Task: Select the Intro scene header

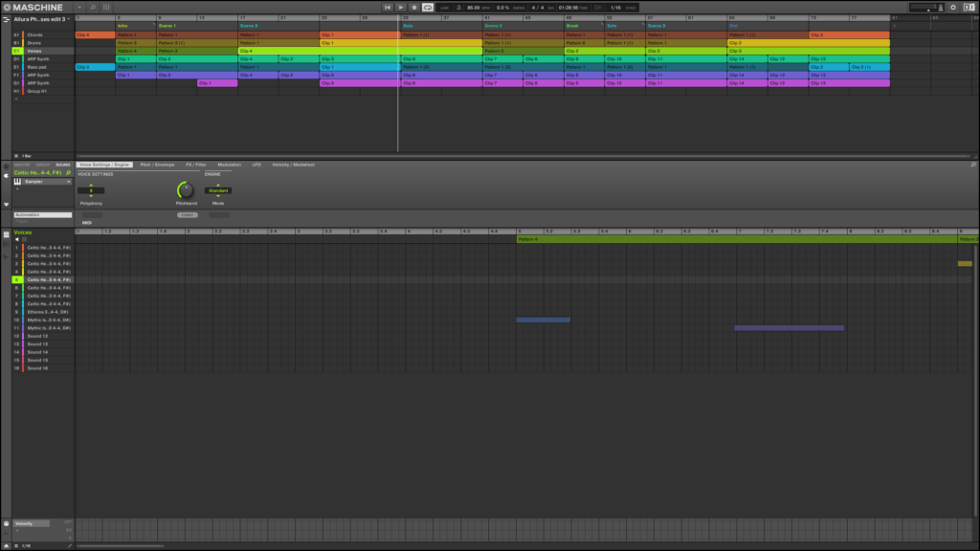Action: [136, 26]
